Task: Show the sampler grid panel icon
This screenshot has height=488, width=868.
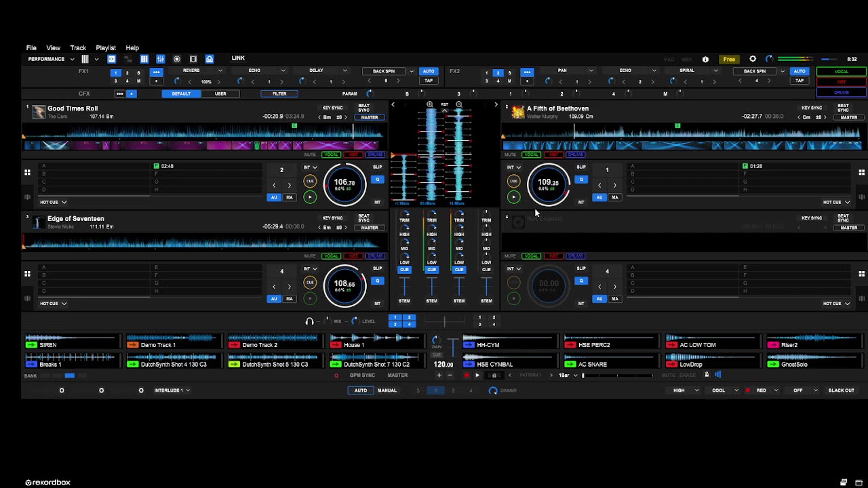Action: coord(144,59)
